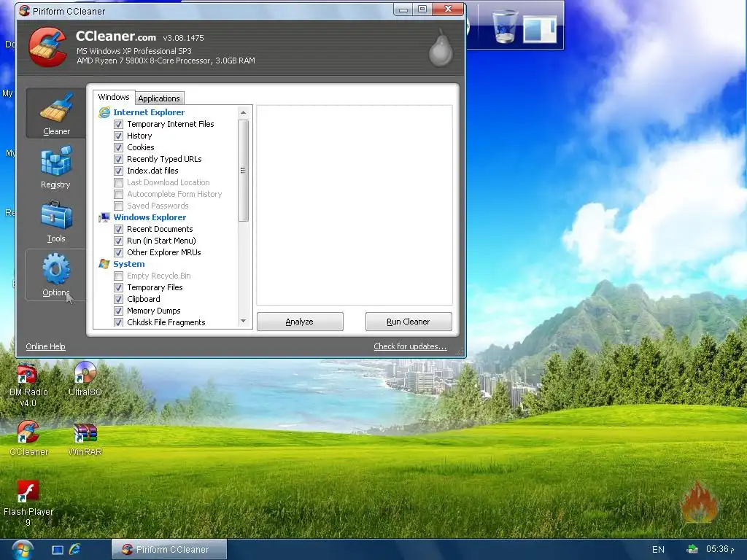747x560 pixels.
Task: Click the scroll up arrow of cleaner list
Action: click(244, 113)
